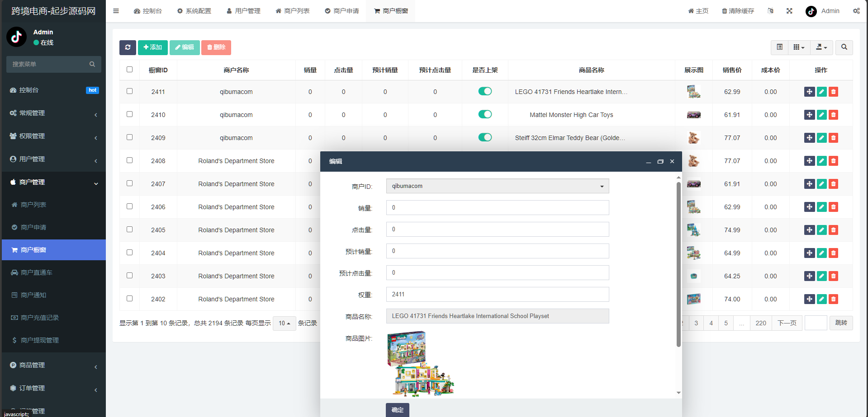868x417 pixels.
Task: Tick the select-all checkbox in table header
Action: (130, 70)
